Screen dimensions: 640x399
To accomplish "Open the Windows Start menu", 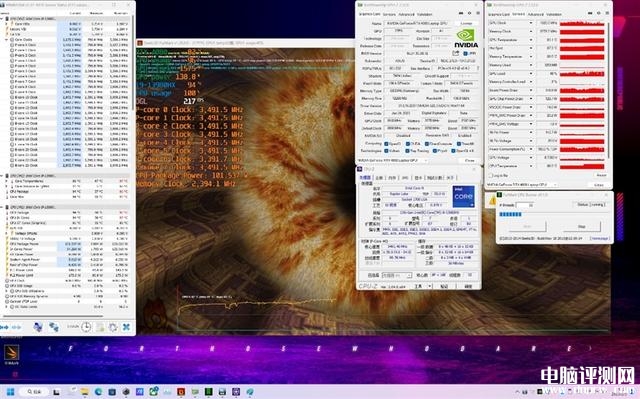I will 11,392.
